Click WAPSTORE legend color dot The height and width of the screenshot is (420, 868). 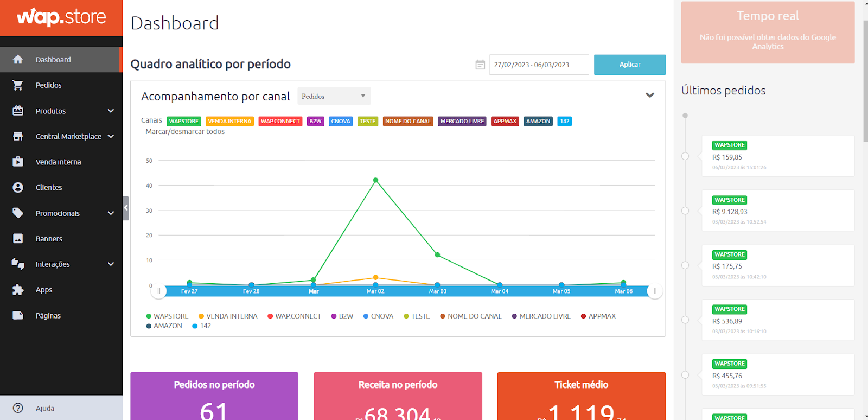(x=149, y=316)
